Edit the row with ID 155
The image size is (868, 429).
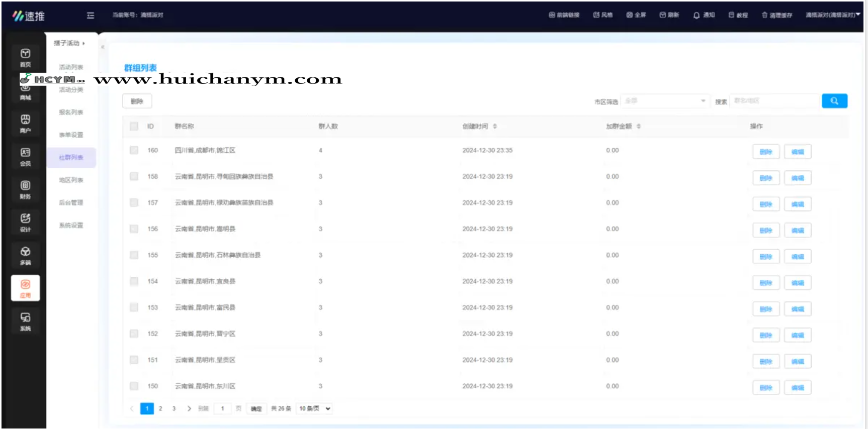click(x=798, y=257)
